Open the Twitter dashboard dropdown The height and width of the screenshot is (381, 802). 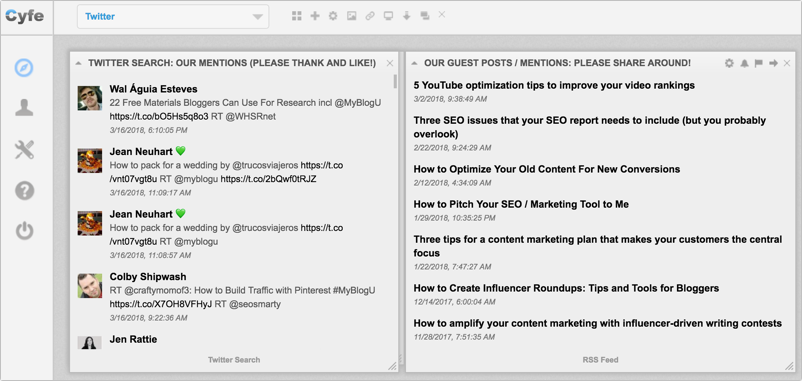pos(173,16)
